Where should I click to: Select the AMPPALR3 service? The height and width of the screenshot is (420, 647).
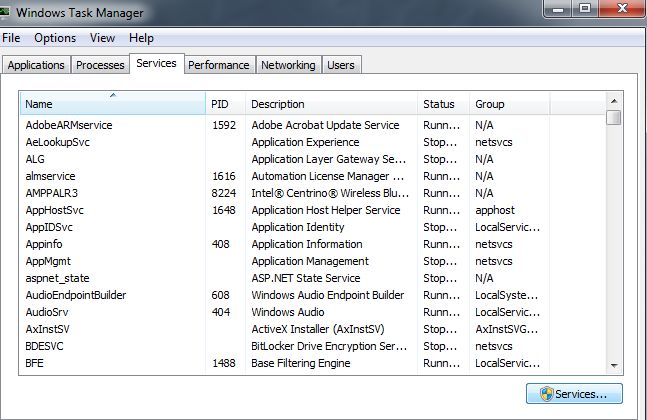coord(313,193)
